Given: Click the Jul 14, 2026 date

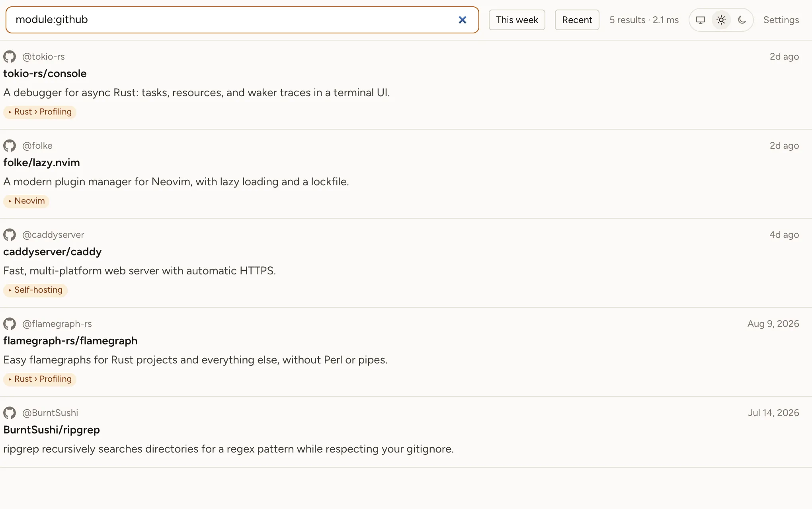Looking at the screenshot, I should tap(773, 413).
